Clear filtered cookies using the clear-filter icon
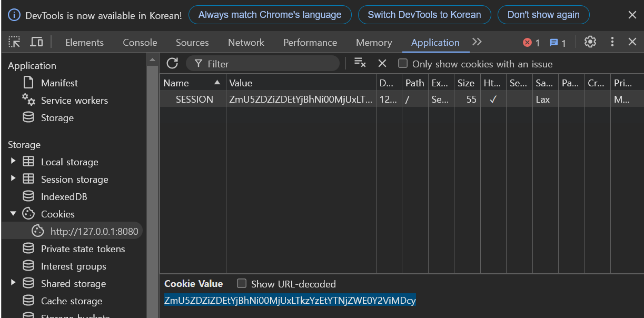 [360, 62]
